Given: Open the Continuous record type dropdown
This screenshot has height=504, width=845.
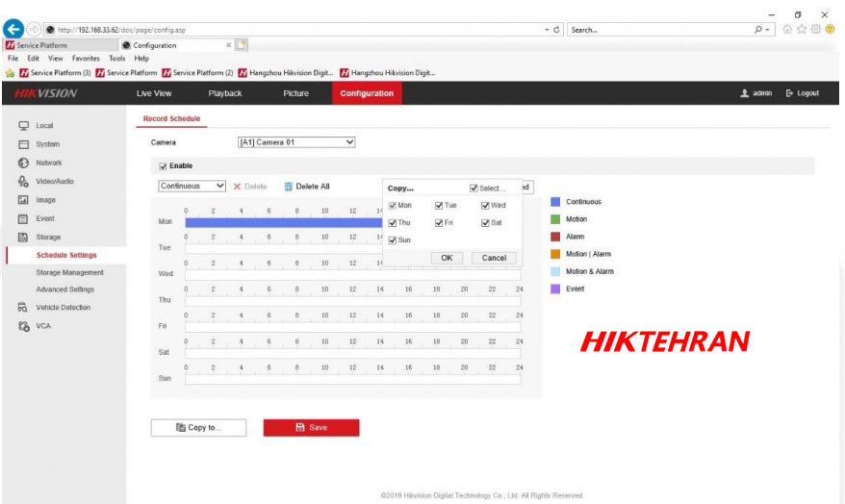Looking at the screenshot, I should coord(192,186).
